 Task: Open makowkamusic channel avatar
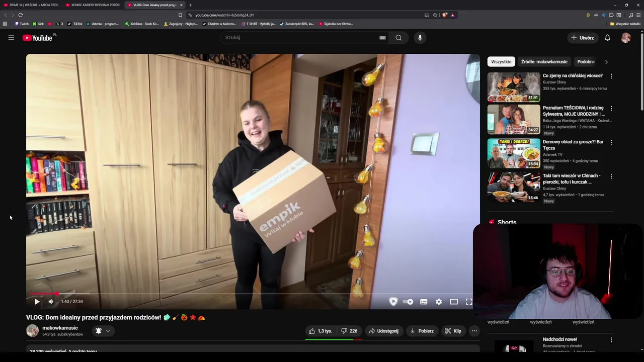coord(33,330)
